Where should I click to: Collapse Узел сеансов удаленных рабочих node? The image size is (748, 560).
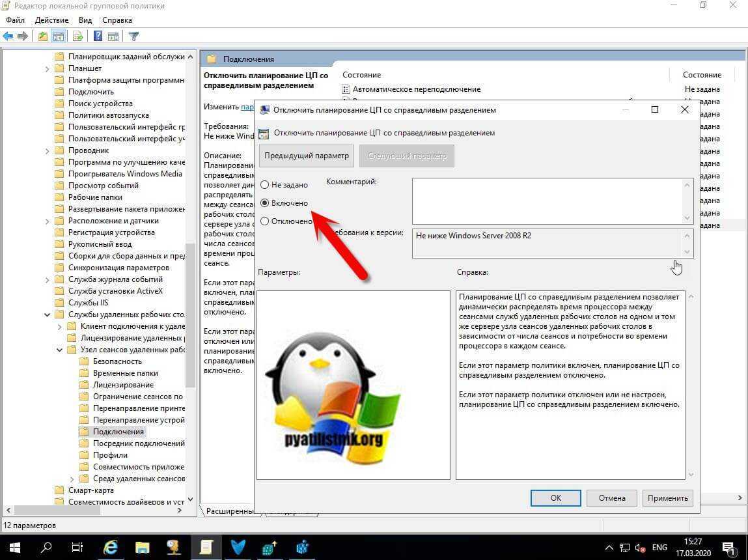tap(59, 350)
